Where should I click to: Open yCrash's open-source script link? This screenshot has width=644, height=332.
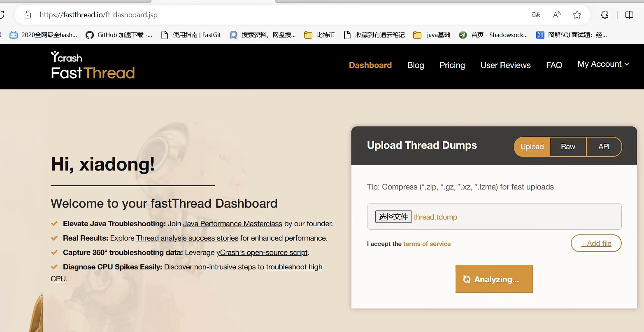[262, 253]
